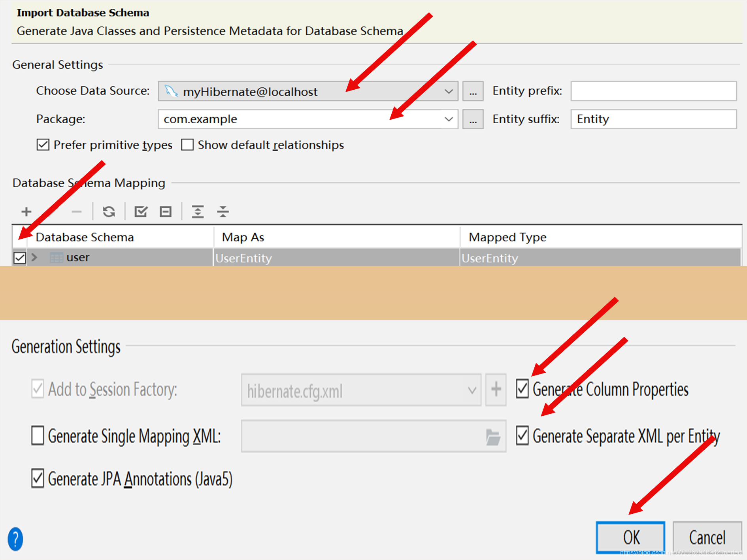This screenshot has width=747, height=560.
Task: Click the Single Mapping XML path field
Action: pyautogui.click(x=373, y=436)
